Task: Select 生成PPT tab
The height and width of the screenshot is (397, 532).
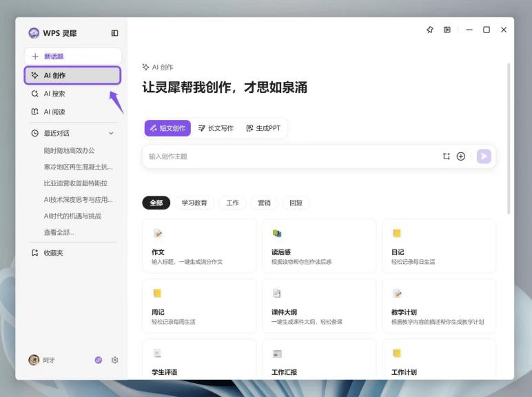Action: pyautogui.click(x=263, y=128)
